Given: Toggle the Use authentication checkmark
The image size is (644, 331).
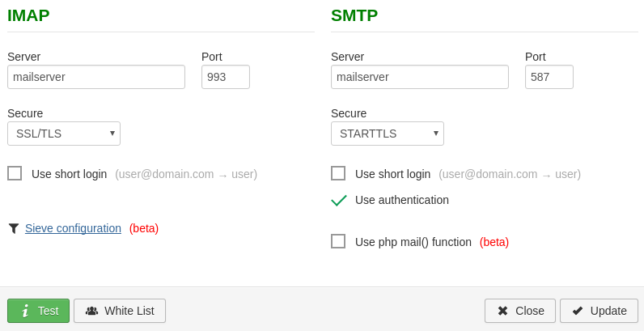Looking at the screenshot, I should tap(338, 200).
